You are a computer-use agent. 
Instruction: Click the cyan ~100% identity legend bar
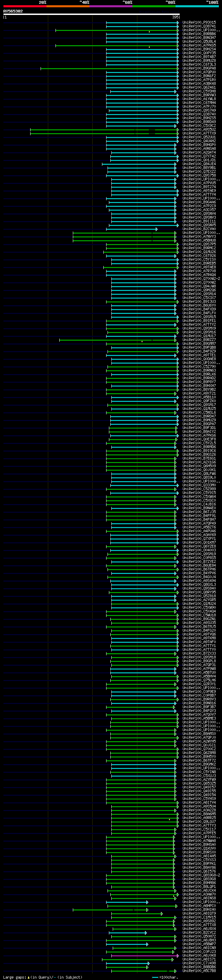(x=197, y=6)
